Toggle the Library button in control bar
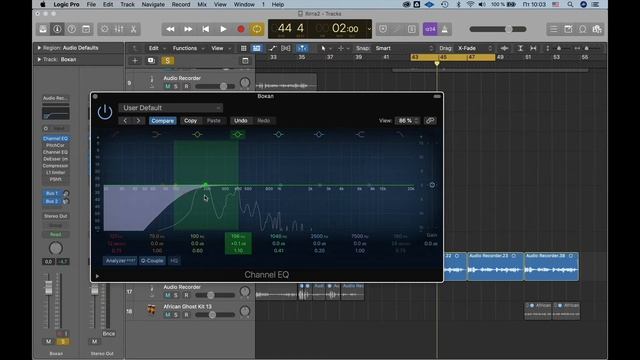640x360 pixels. pyautogui.click(x=43, y=29)
